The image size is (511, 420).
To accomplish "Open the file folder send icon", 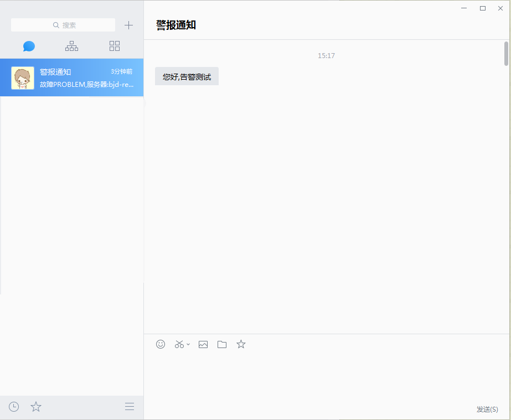I will pos(222,344).
